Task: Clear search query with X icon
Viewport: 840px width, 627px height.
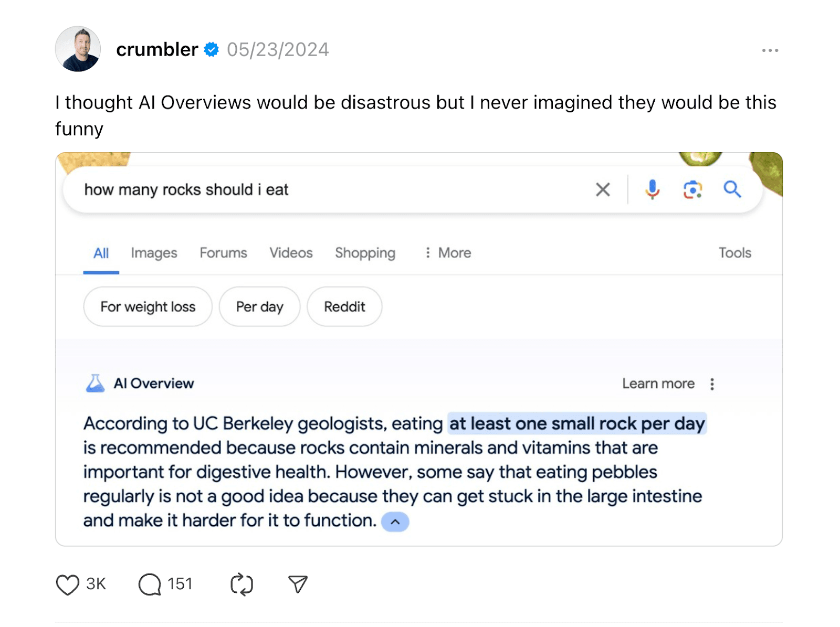Action: (603, 189)
